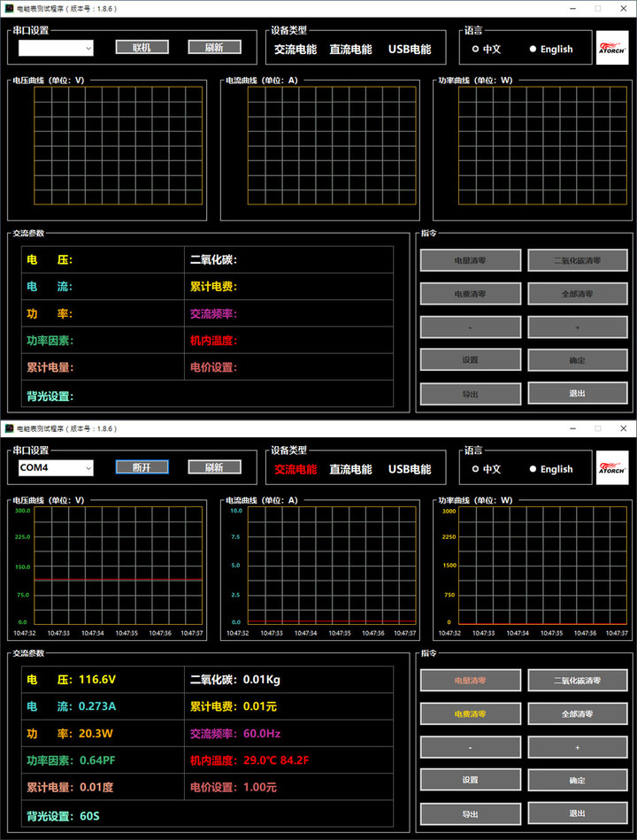The image size is (637, 840).
Task: Click the plus button in the COM4 window
Action: 577,747
